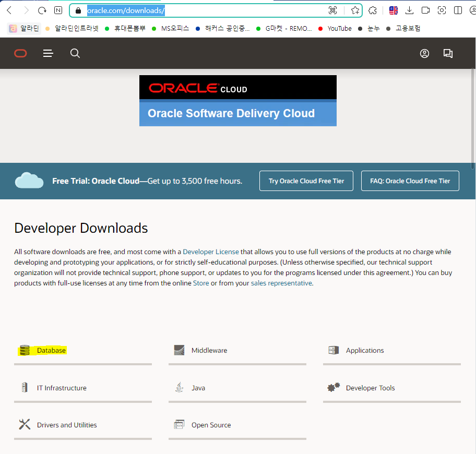
Task: Click the forward navigation arrow
Action: pyautogui.click(x=26, y=10)
